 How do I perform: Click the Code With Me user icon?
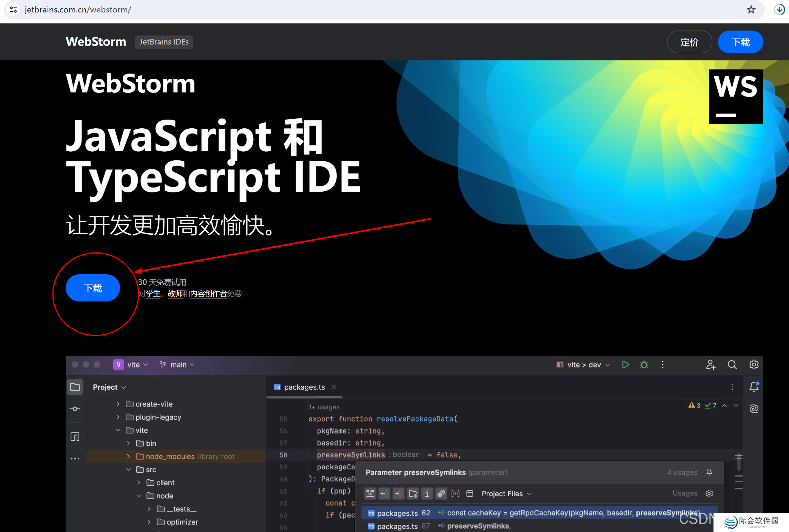click(710, 364)
